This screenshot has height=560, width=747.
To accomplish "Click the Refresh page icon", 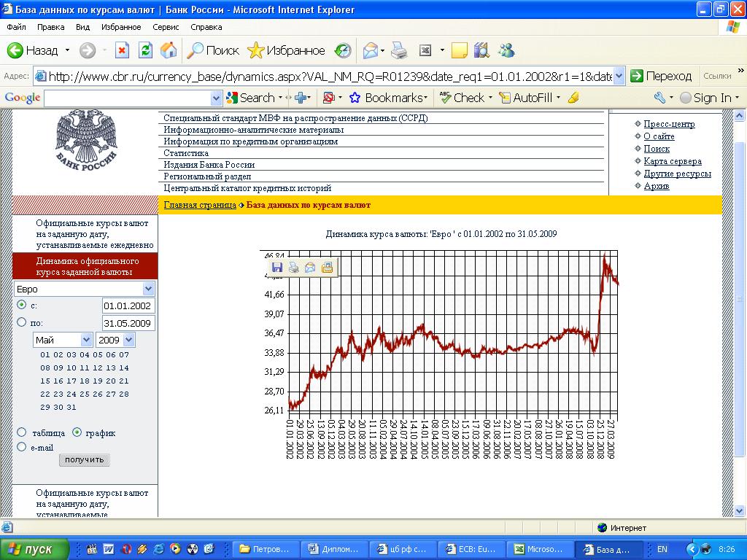I will (145, 50).
